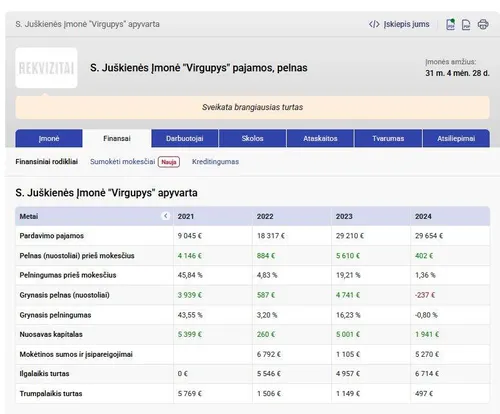Screen dimensions: 500x414
Task: Click the 4 146 € profit value
Action: [190, 256]
